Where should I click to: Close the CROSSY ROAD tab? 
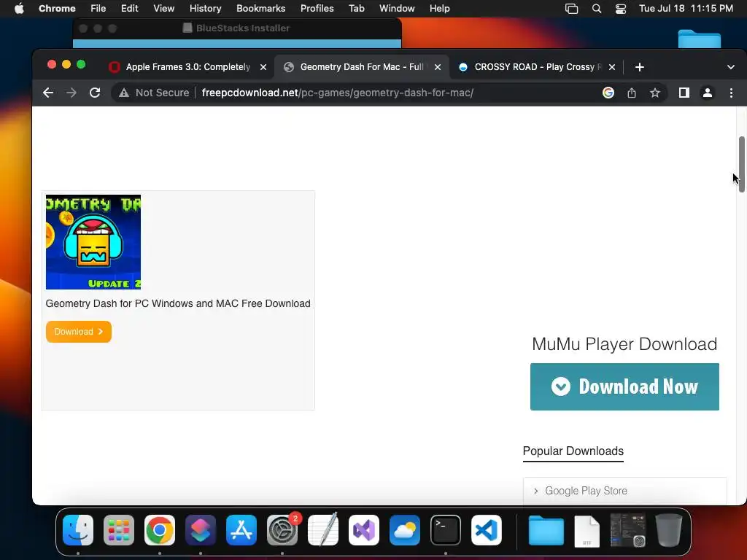tap(612, 67)
